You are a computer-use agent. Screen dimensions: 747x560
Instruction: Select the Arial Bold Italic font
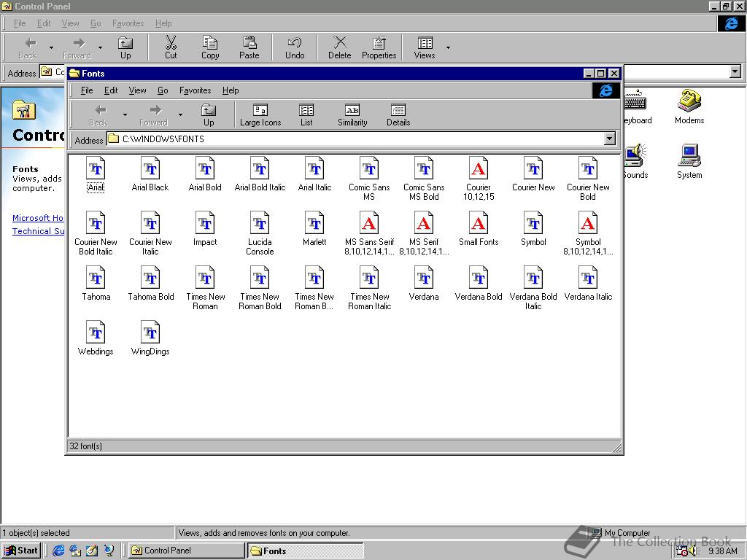[260, 174]
